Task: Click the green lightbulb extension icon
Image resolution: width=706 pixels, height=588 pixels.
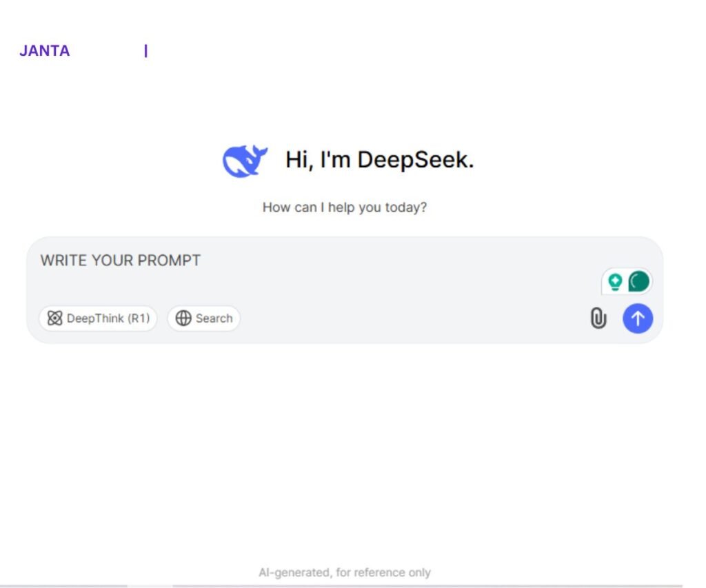Action: coord(615,282)
